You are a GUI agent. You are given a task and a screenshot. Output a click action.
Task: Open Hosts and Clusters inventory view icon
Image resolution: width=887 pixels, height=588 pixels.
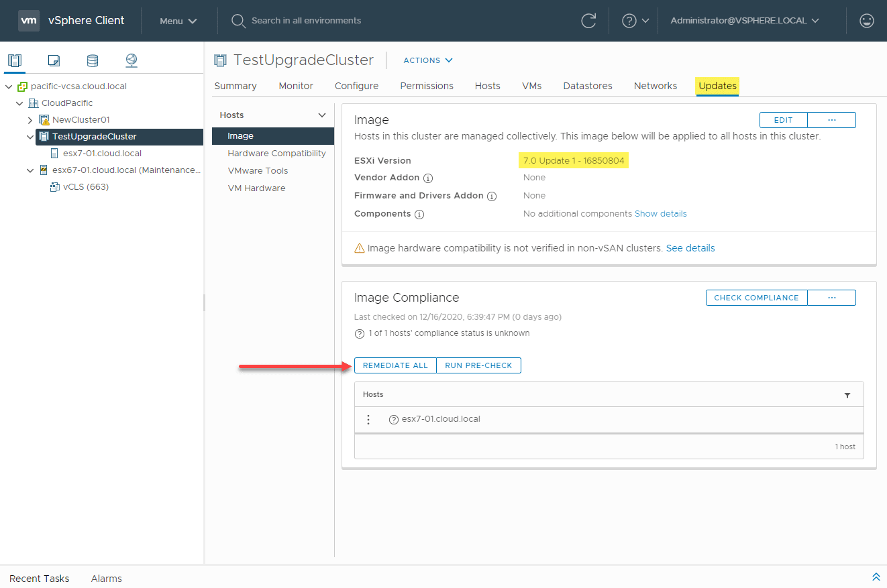point(15,60)
